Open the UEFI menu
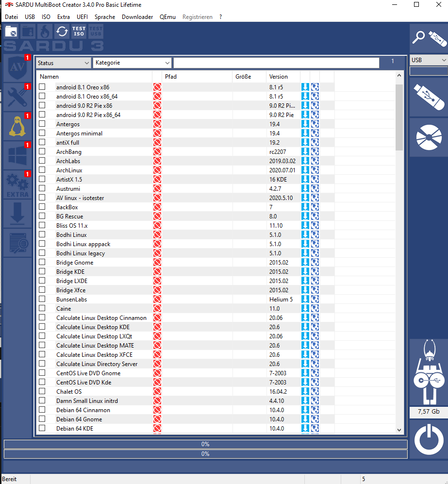Viewport: 448px width, 484px height. 83,17
